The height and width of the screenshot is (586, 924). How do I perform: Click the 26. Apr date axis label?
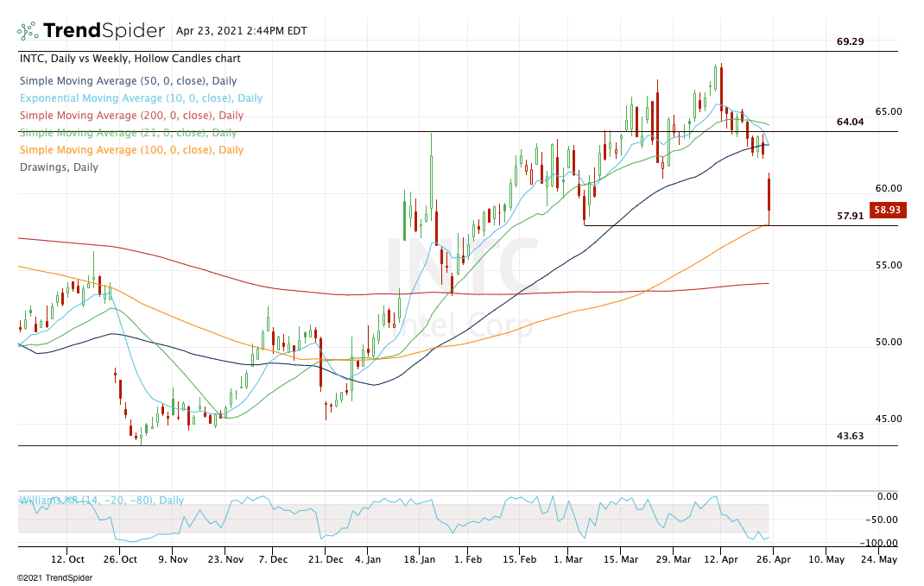pos(773,559)
